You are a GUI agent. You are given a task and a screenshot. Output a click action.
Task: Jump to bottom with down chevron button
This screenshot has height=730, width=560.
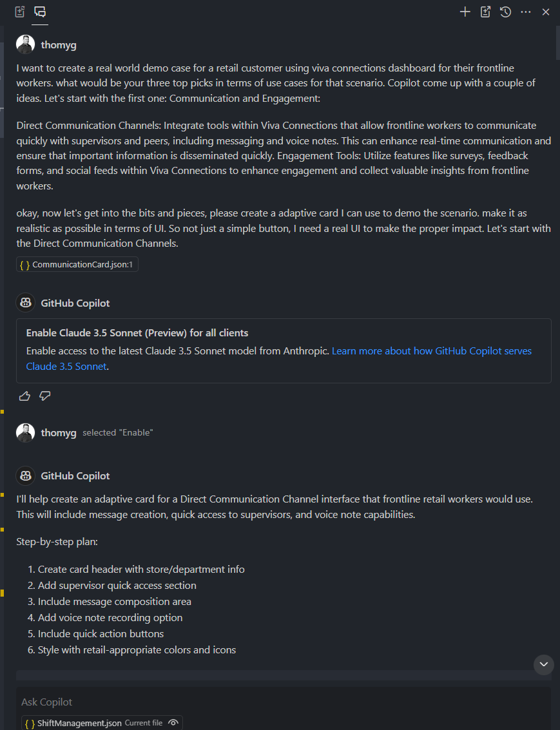tap(544, 664)
